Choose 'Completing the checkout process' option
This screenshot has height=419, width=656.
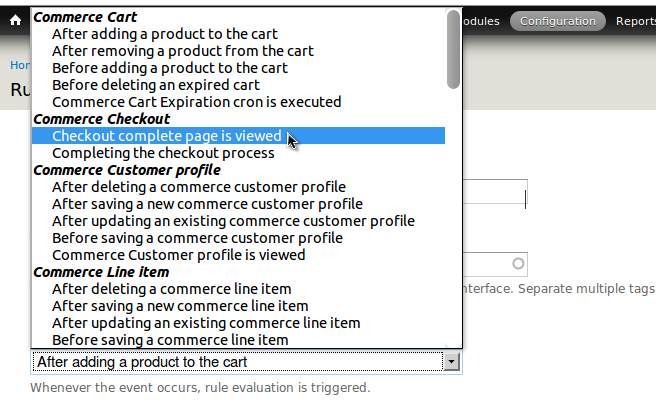[163, 153]
